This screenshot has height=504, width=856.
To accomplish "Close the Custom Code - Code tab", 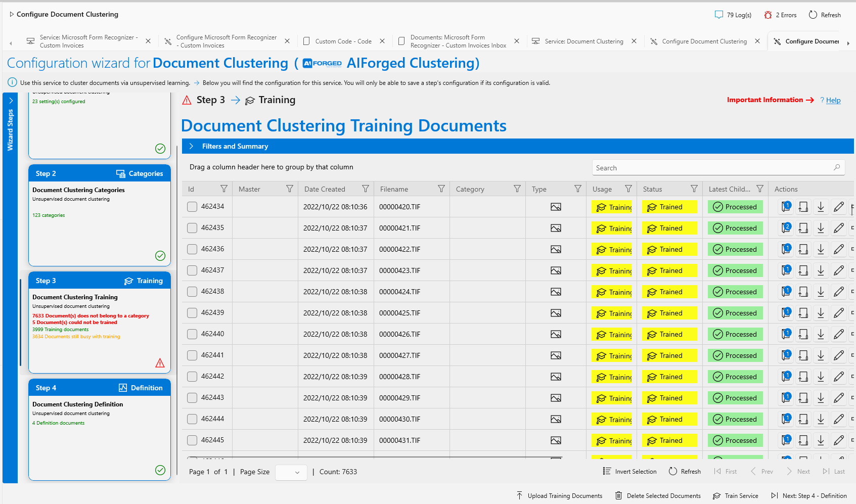I will (382, 41).
